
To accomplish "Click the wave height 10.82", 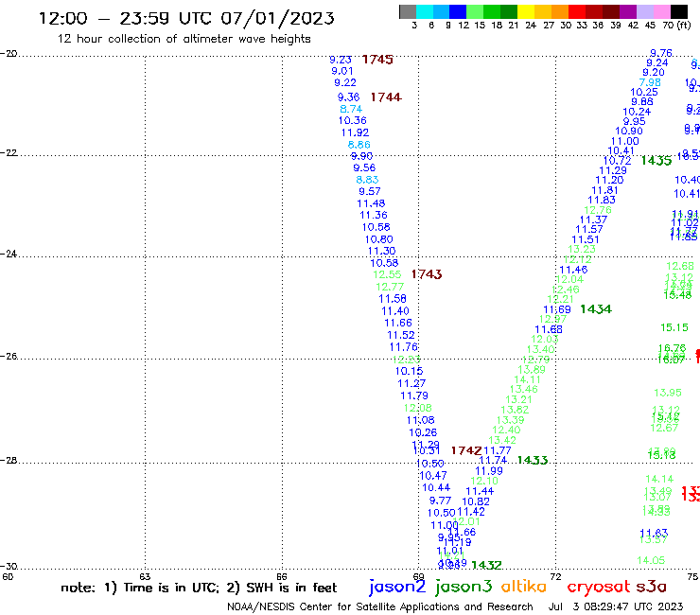I will coord(476,501).
